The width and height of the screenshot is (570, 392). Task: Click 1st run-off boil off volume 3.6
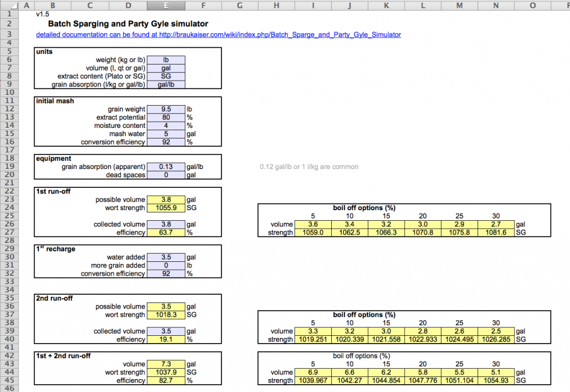313,224
